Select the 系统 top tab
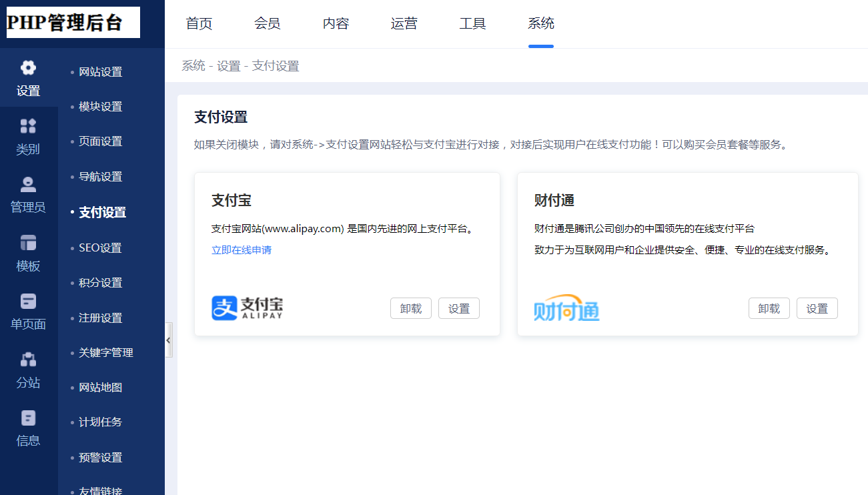 [541, 23]
